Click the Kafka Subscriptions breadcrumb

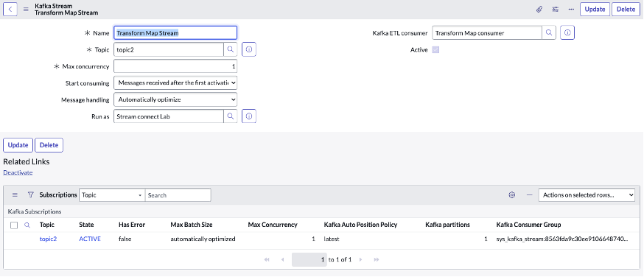(35, 211)
